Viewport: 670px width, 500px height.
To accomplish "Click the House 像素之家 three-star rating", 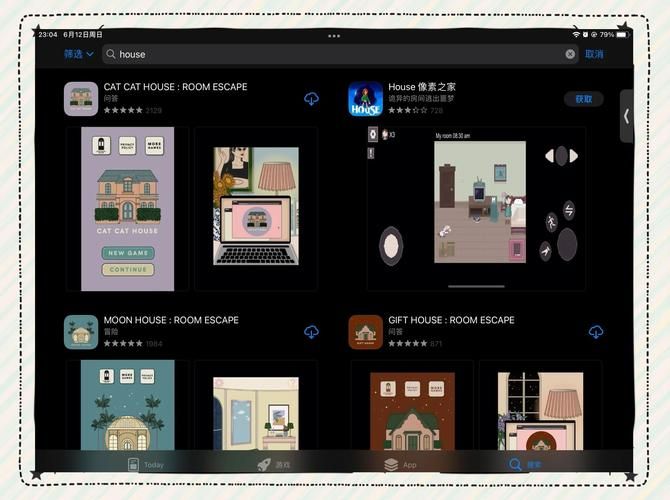I will click(x=408, y=110).
